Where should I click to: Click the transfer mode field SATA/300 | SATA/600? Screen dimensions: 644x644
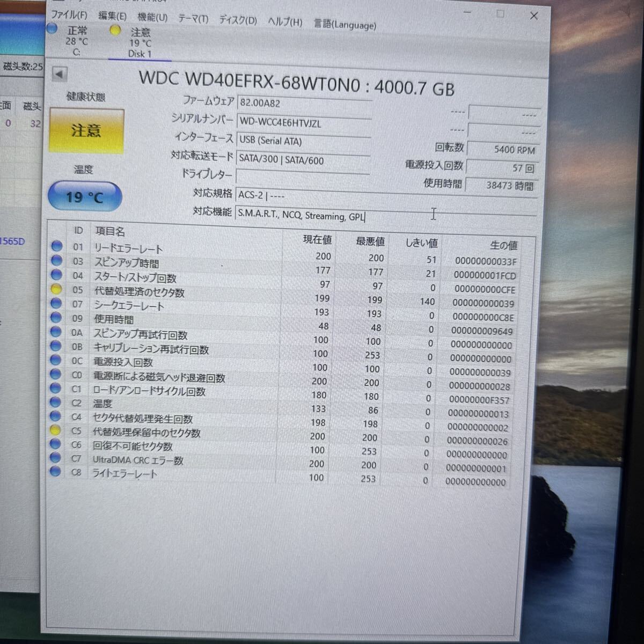[x=303, y=160]
